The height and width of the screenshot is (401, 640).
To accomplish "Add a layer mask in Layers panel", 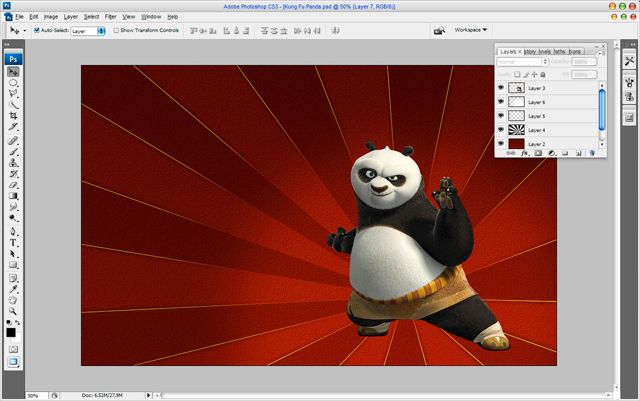I will [538, 153].
